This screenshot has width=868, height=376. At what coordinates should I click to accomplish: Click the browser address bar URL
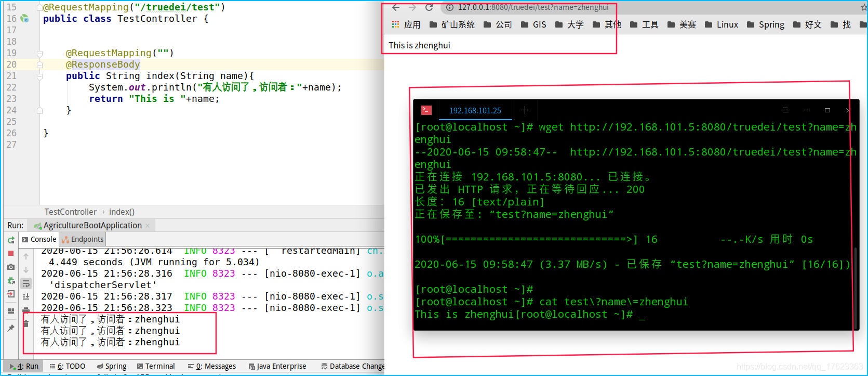533,7
